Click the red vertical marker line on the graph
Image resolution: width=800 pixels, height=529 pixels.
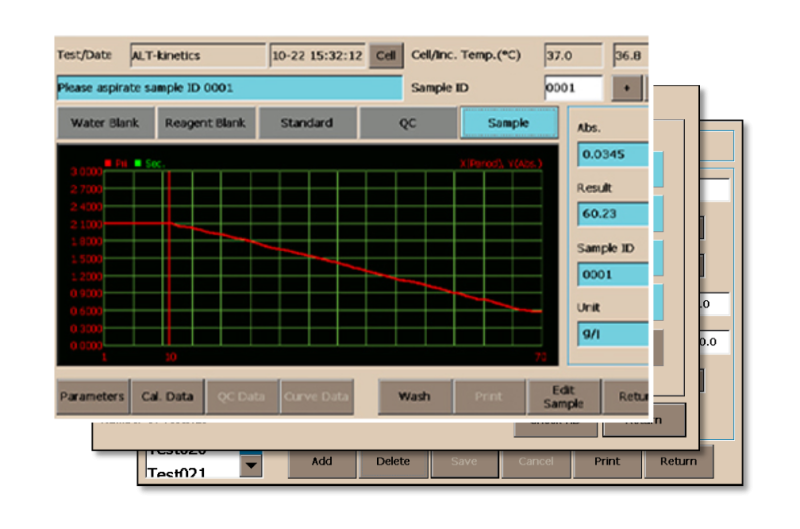[x=169, y=260]
